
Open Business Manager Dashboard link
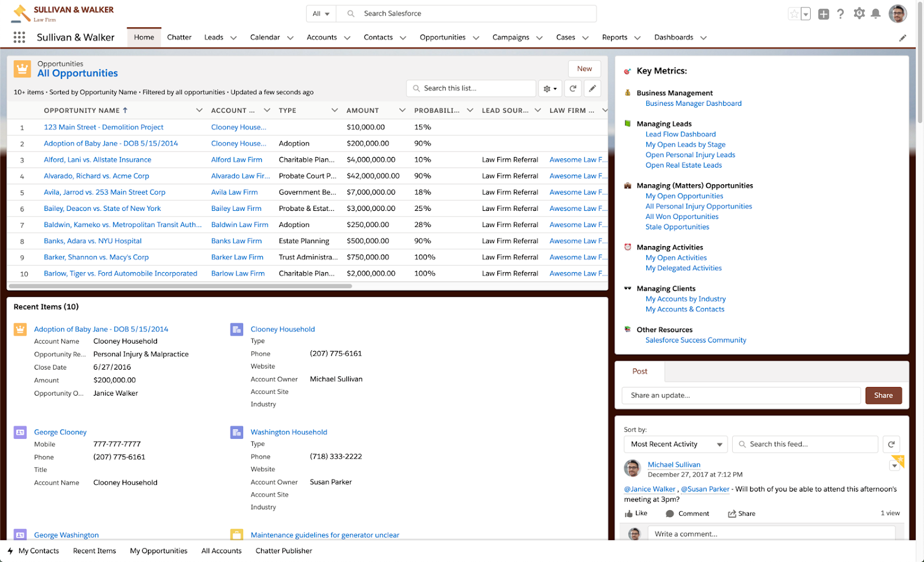[x=694, y=103]
